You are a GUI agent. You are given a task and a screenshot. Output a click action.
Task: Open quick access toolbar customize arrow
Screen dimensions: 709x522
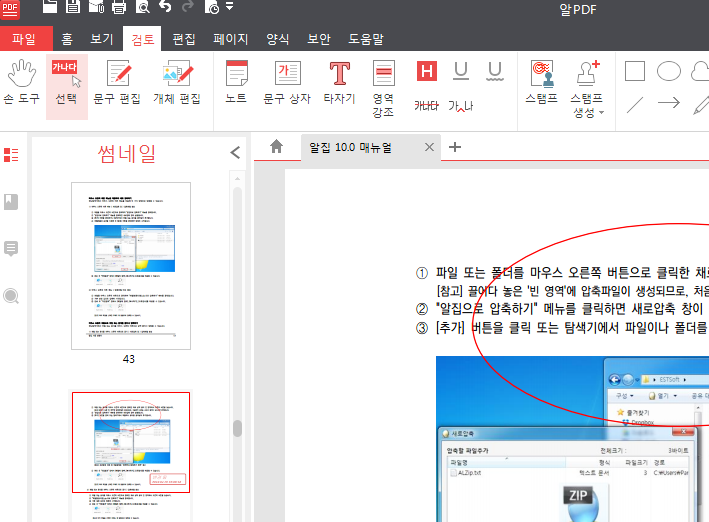[x=230, y=6]
